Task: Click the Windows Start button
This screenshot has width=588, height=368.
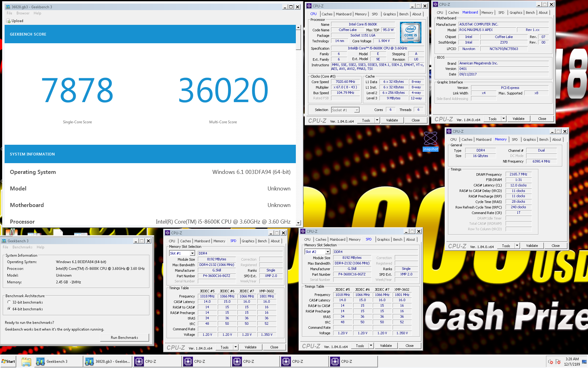Action: tap(8, 362)
